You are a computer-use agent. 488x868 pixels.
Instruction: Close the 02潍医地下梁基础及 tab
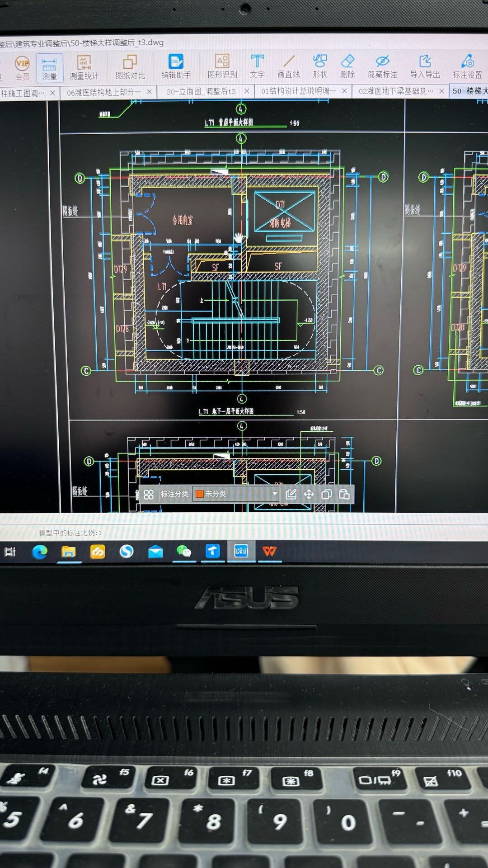coord(441,91)
